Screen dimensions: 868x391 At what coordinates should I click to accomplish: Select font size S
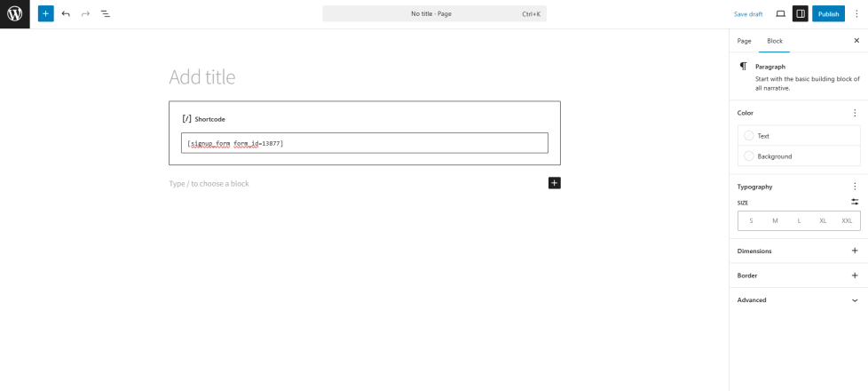751,220
